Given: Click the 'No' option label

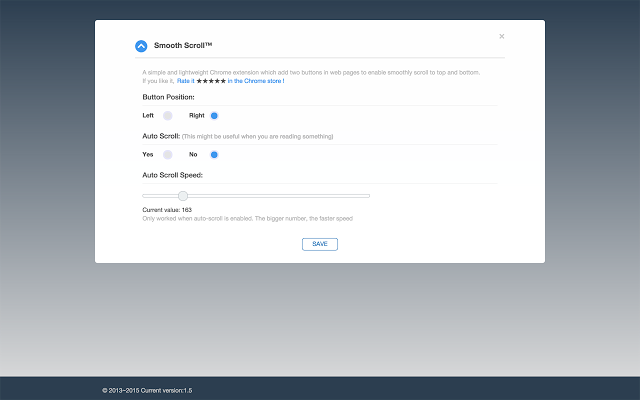Looking at the screenshot, I should pos(193,155).
